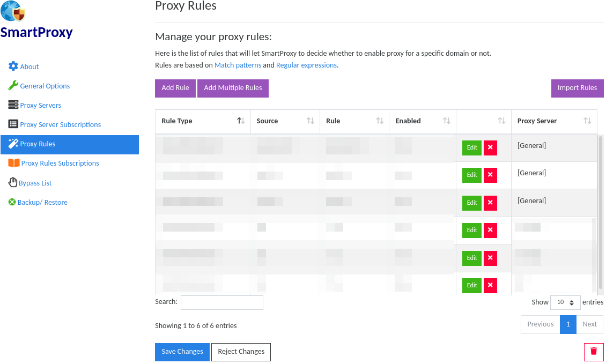Sort table by Proxy Server column
The height and width of the screenshot is (364, 606).
553,121
